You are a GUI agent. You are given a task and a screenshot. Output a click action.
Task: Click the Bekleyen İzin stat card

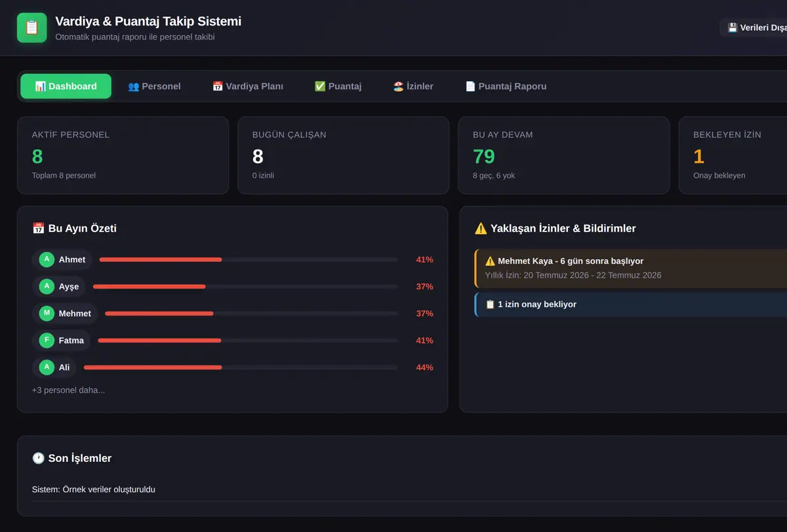pos(733,155)
